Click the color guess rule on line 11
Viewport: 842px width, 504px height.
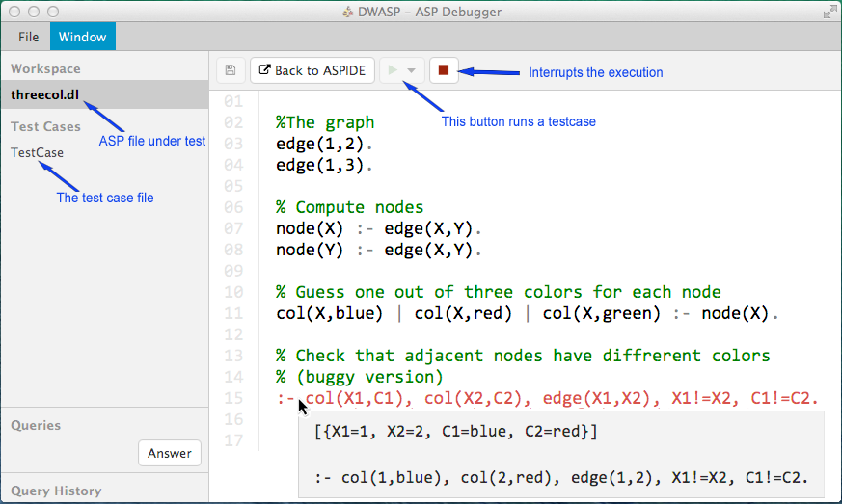(527, 313)
